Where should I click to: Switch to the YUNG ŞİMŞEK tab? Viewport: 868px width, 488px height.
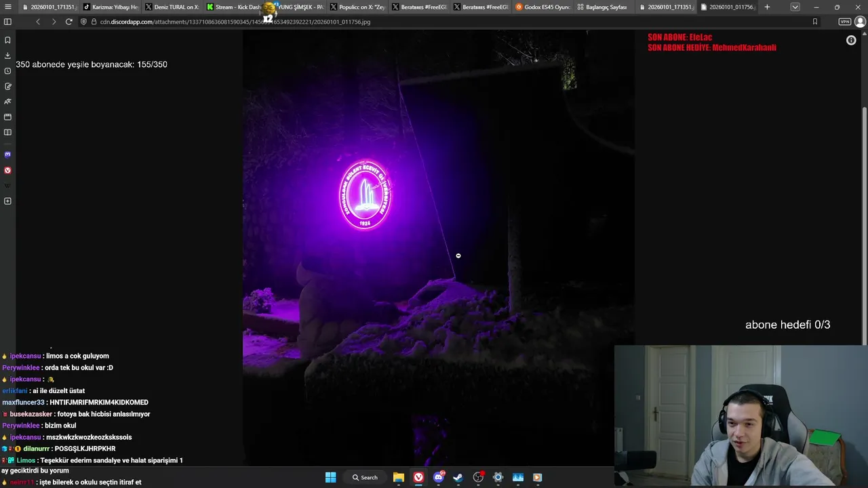tap(296, 7)
